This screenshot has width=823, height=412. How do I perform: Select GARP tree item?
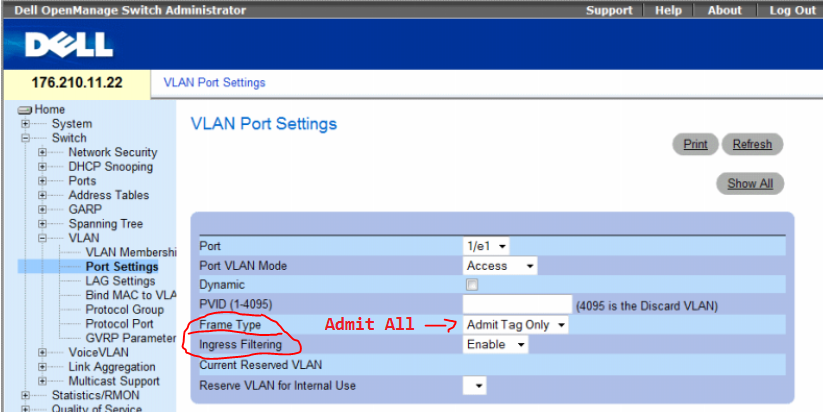pyautogui.click(x=85, y=209)
